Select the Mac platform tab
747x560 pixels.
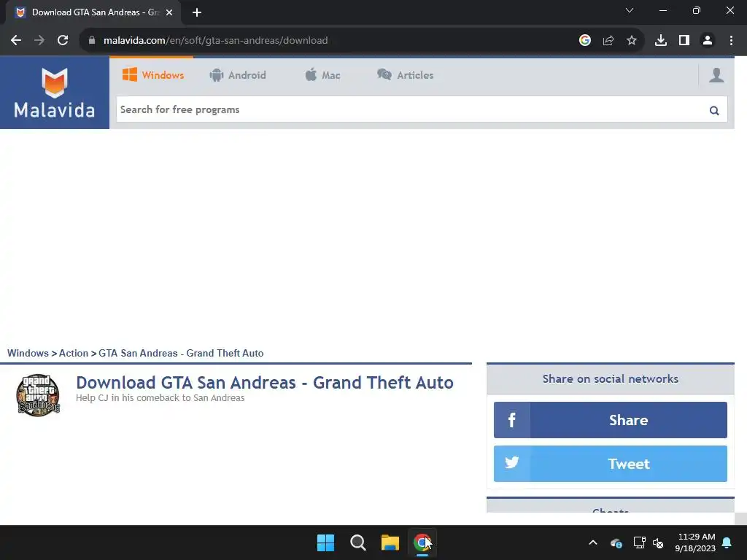(322, 75)
